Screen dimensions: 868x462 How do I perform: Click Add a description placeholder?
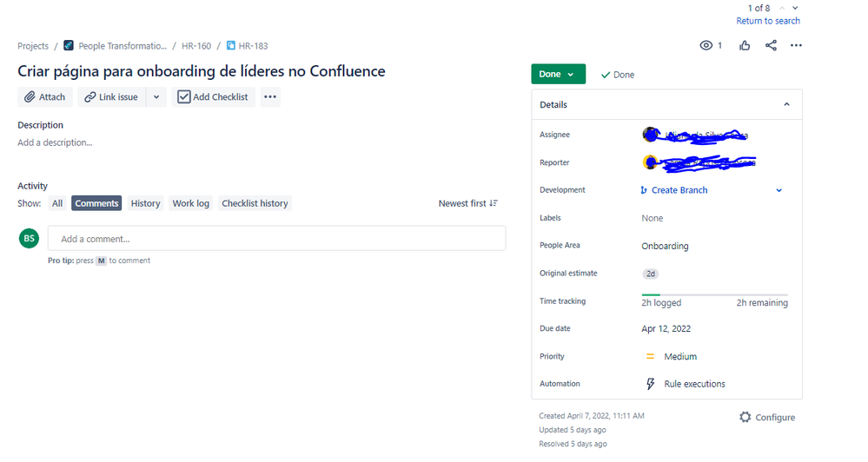pos(55,142)
